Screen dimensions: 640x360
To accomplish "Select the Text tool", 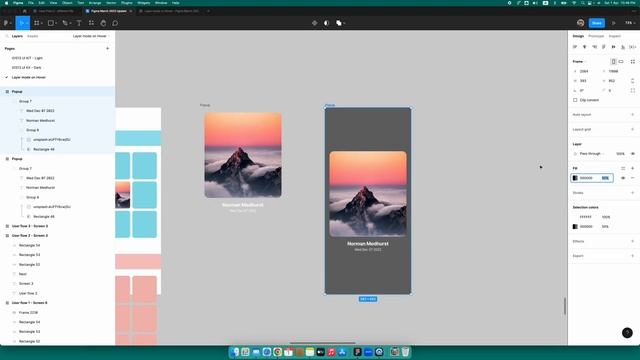I will pos(79,23).
